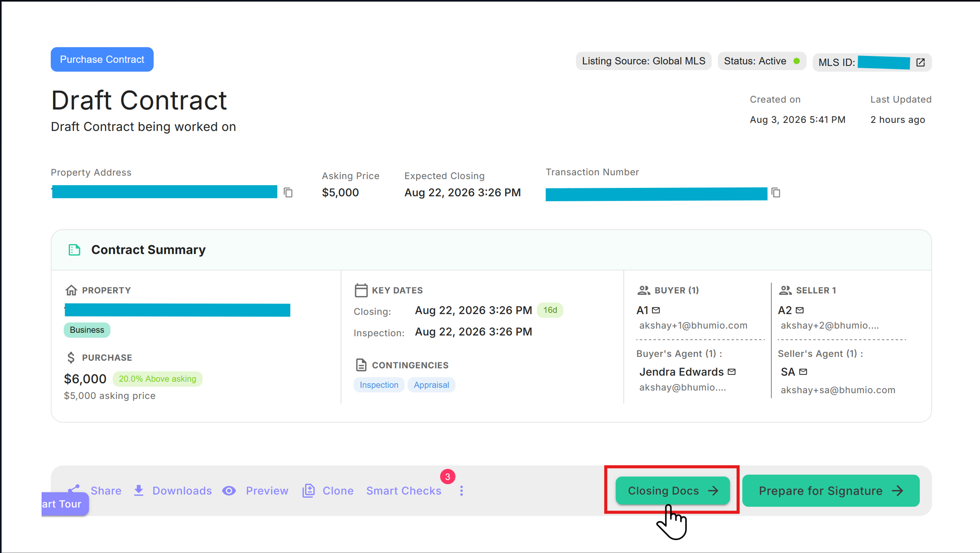Viewport: 980px width, 553px height.
Task: Click the Draft Contract title
Action: click(x=139, y=100)
